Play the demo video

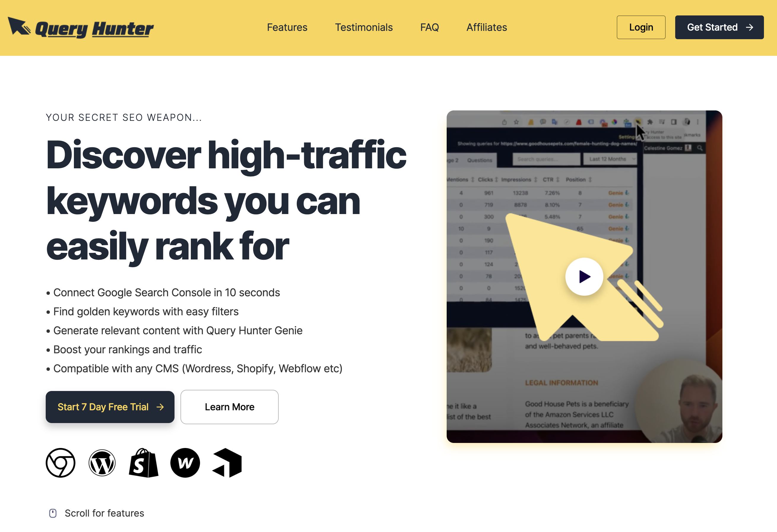tap(584, 276)
